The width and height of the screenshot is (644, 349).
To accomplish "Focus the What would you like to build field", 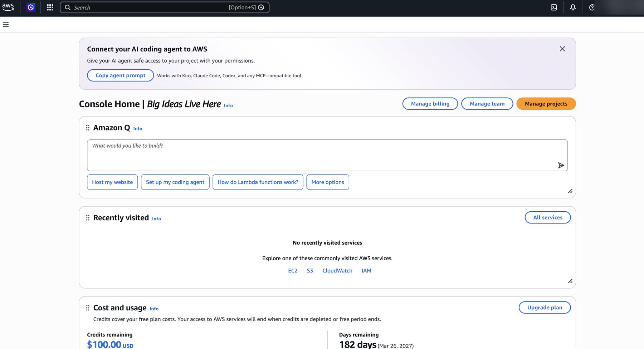I will tap(327, 155).
